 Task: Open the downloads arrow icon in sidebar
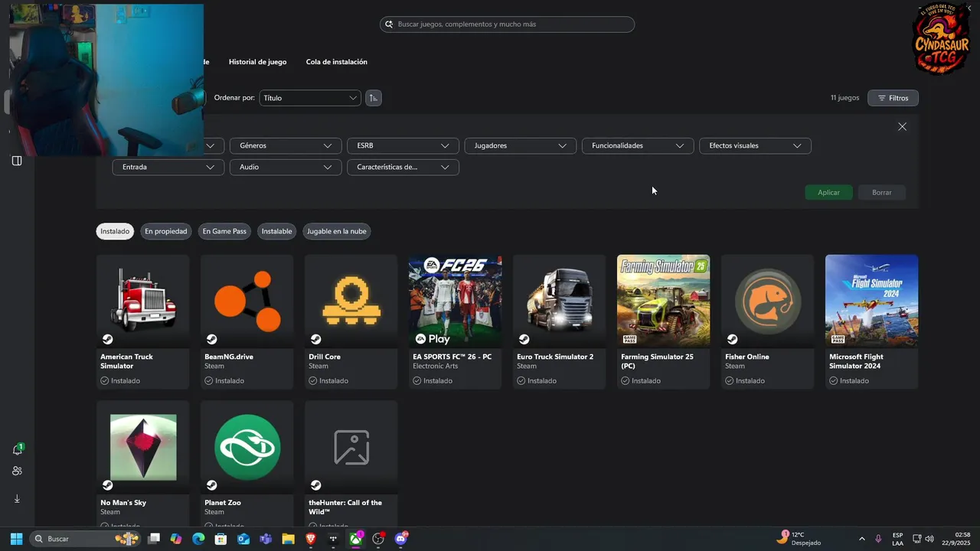(x=17, y=499)
